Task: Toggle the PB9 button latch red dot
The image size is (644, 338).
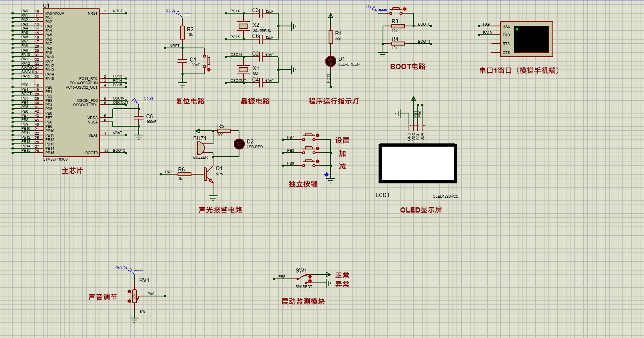Action: coord(317,161)
